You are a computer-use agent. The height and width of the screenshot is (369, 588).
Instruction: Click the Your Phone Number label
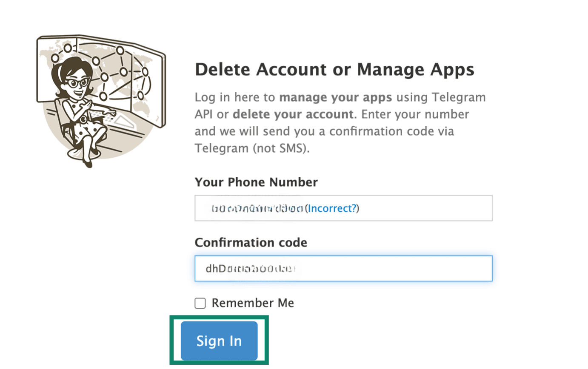pos(256,182)
